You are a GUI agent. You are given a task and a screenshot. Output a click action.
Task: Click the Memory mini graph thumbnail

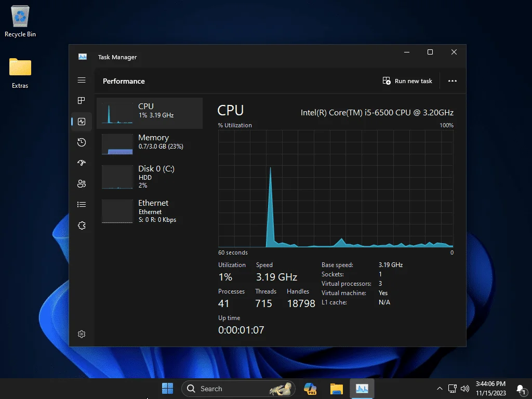(x=117, y=144)
